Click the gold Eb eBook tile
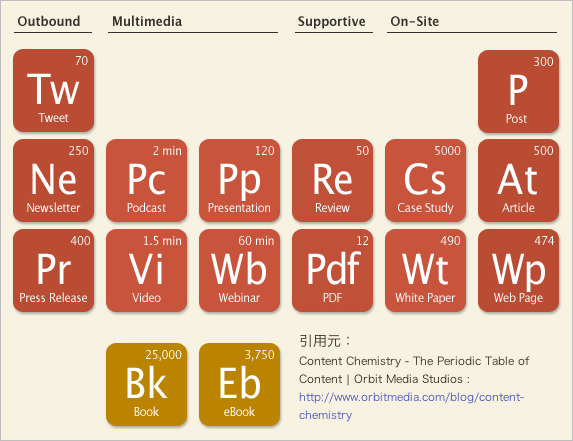The height and width of the screenshot is (441, 573). [239, 384]
